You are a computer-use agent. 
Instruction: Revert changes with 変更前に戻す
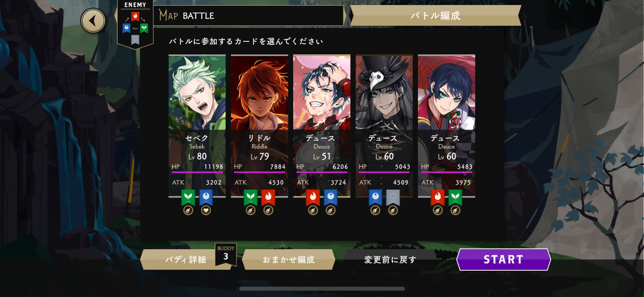point(390,260)
